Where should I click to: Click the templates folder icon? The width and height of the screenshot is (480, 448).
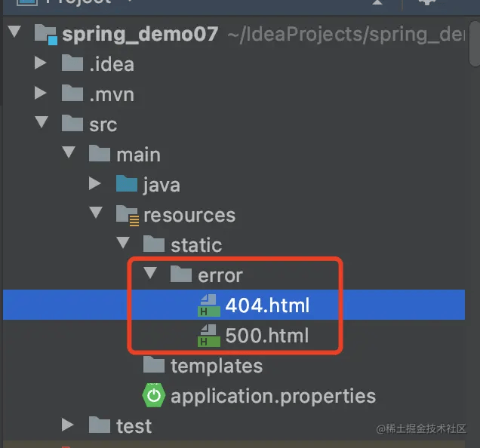pos(153,366)
